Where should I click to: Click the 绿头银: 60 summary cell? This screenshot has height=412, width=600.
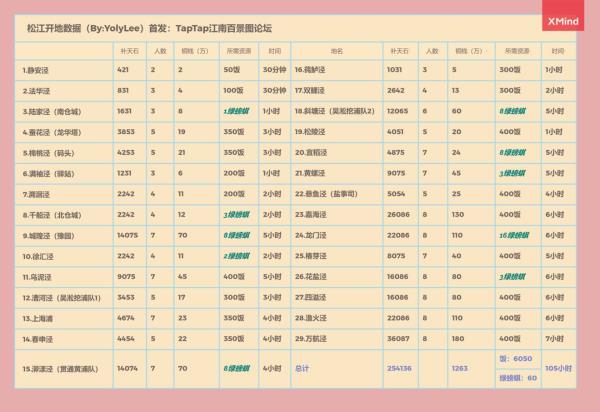click(518, 378)
